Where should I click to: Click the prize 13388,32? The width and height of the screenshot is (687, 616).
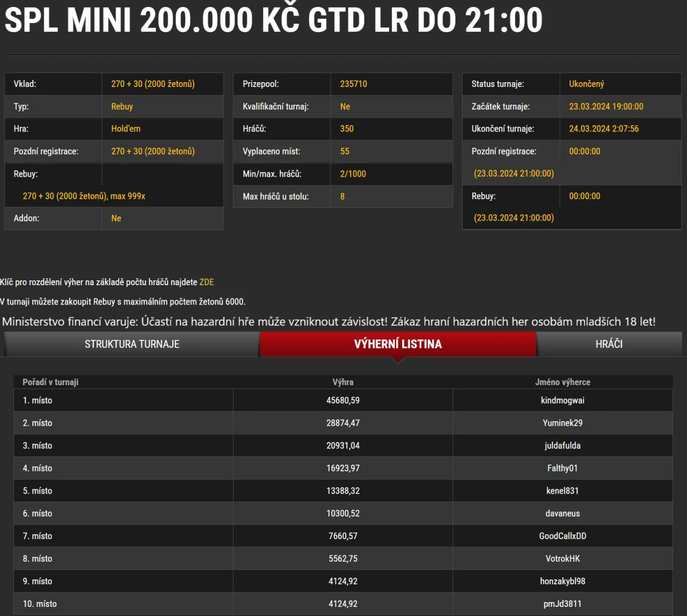click(x=343, y=491)
